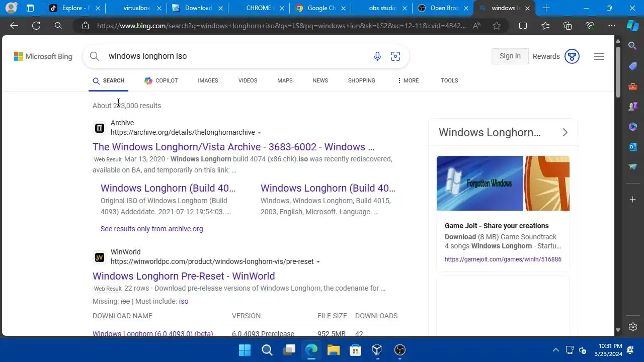Switch to the CHROME tab
This screenshot has height=362, width=644.
pos(260,8)
